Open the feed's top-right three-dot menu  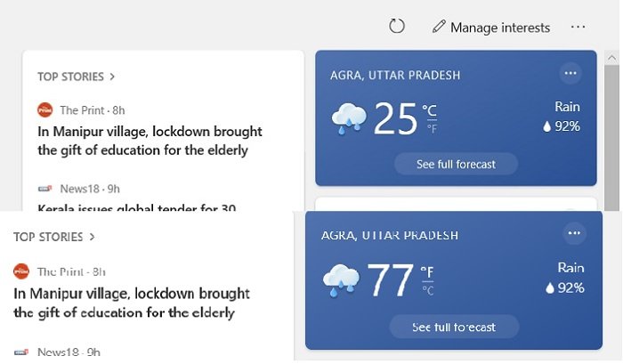tap(578, 27)
